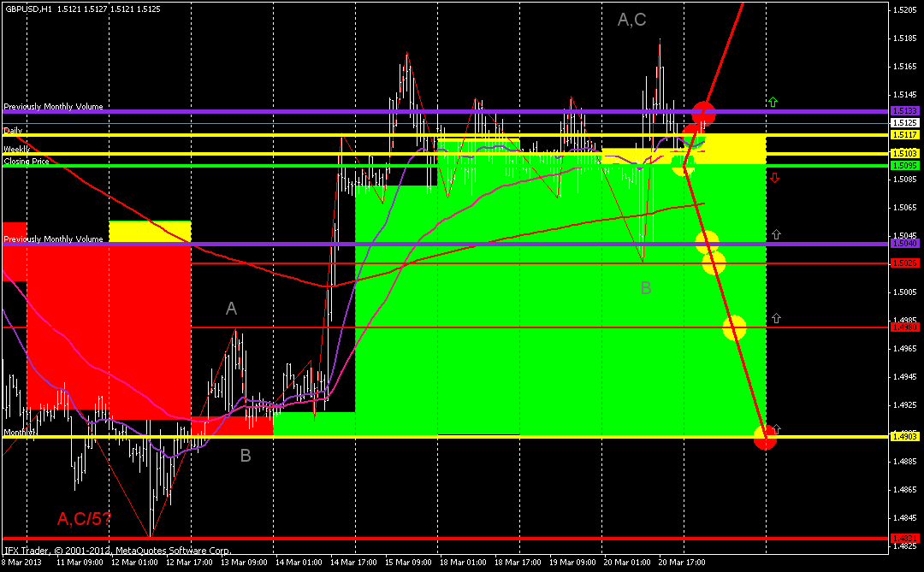Click the 1.4865 price scale value

[904, 490]
